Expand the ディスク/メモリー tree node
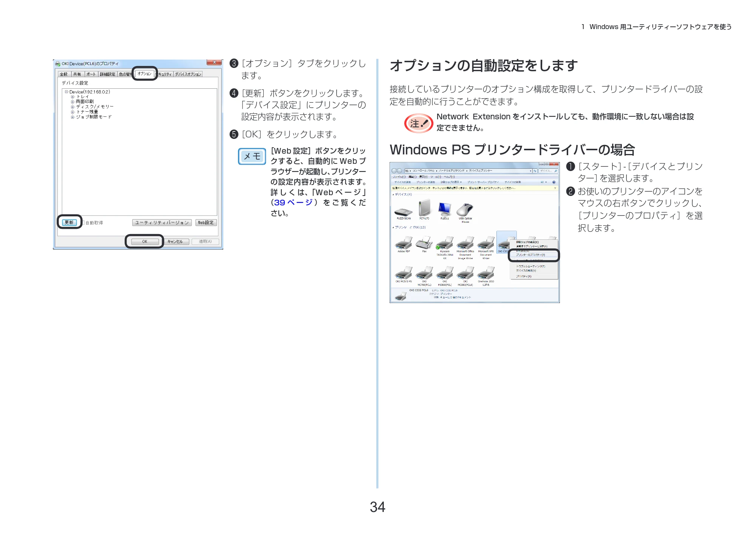Viewport: 756px width, 535px height. pyautogui.click(x=73, y=107)
